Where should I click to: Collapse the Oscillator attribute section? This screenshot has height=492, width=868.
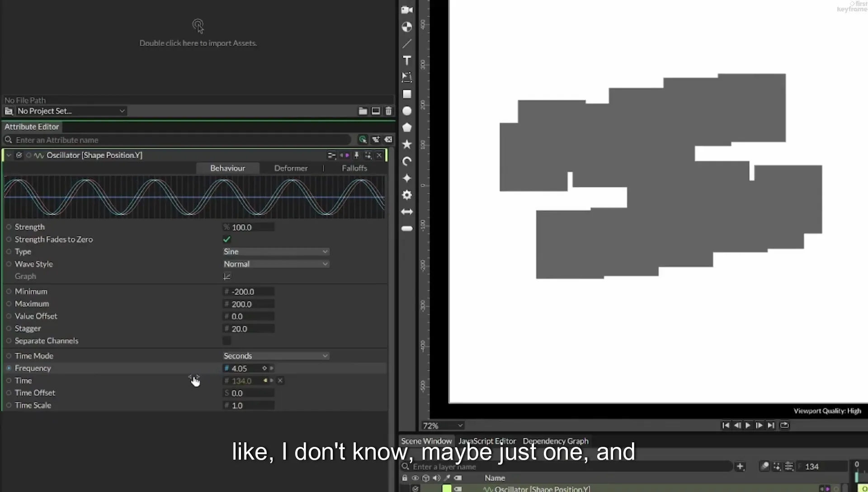click(9, 155)
